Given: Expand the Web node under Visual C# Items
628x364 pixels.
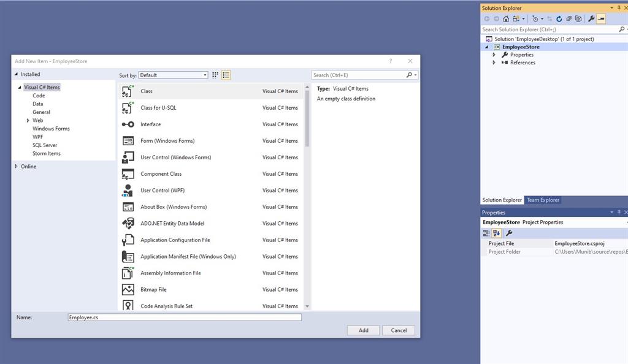Looking at the screenshot, I should click(x=26, y=120).
